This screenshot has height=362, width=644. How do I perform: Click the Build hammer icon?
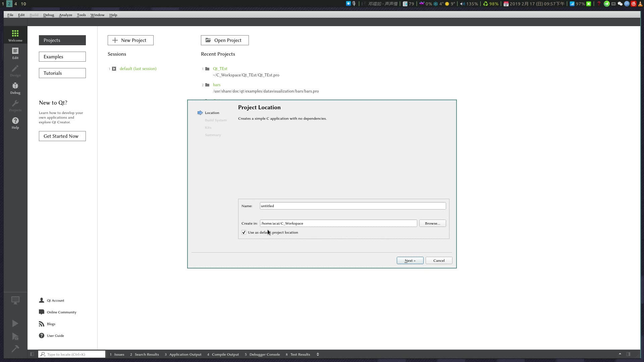(15, 349)
